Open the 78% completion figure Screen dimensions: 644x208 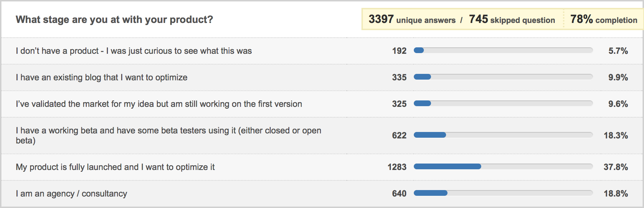pos(603,19)
